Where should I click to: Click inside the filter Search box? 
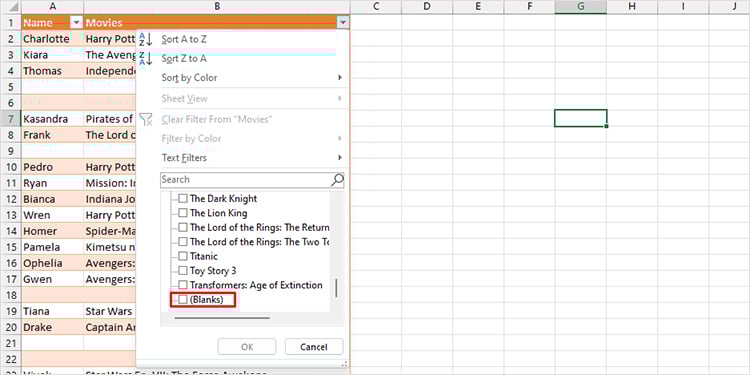click(245, 180)
